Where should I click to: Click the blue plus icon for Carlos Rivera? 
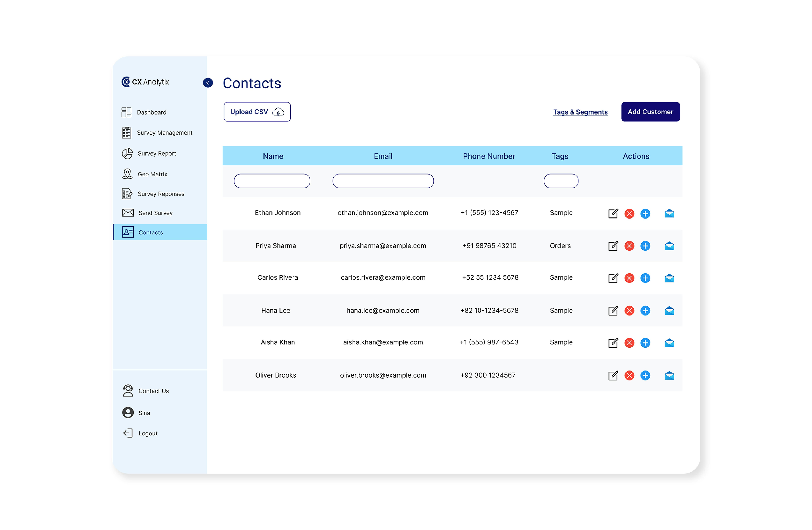[x=645, y=278]
